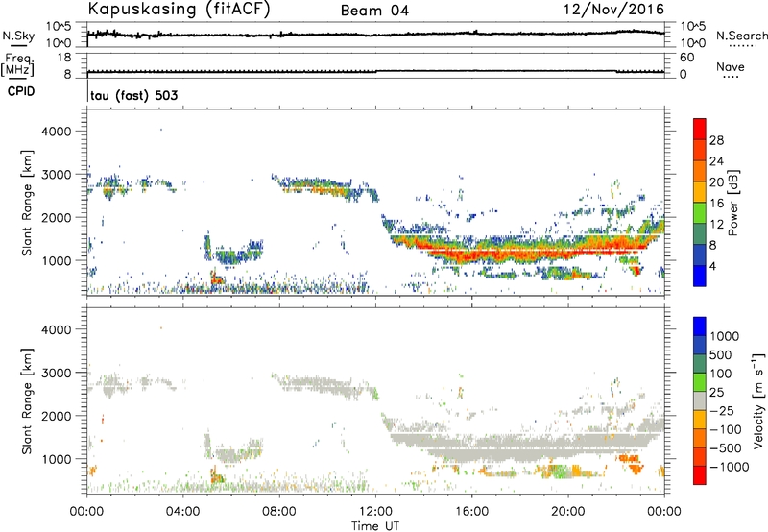
Task: Select the 4000 km tick in the Velocity panel
Action: pyautogui.click(x=56, y=329)
